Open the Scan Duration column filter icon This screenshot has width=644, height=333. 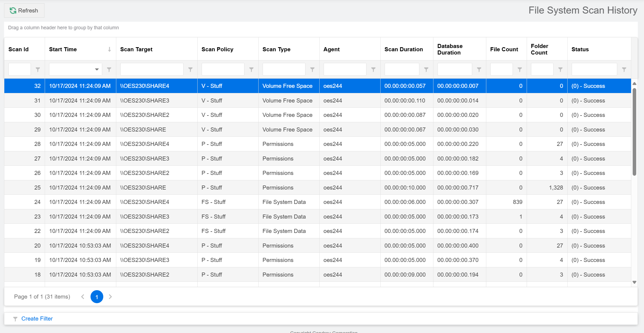pyautogui.click(x=426, y=70)
